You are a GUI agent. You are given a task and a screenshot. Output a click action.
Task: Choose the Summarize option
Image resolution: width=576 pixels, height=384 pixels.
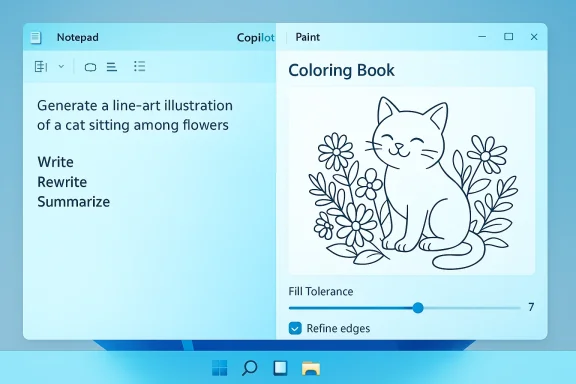[73, 202]
